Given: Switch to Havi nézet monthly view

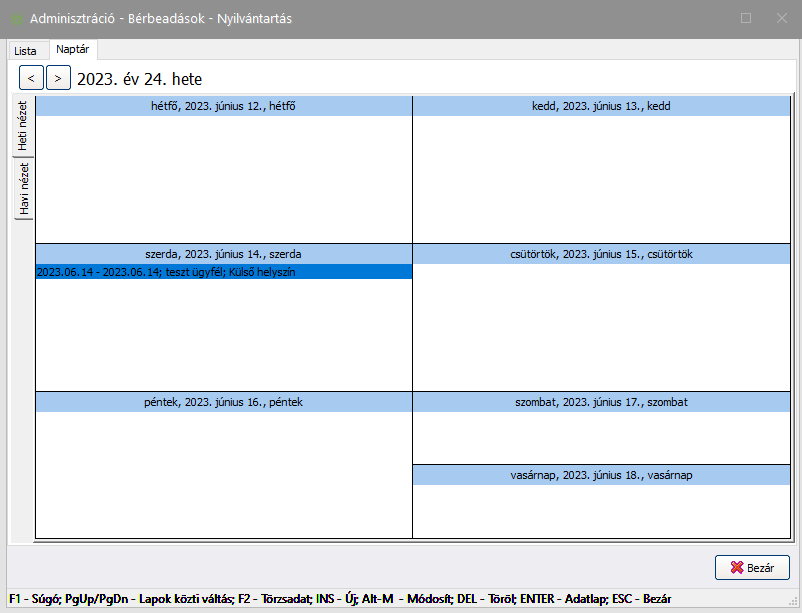Looking at the screenshot, I should click(x=23, y=189).
